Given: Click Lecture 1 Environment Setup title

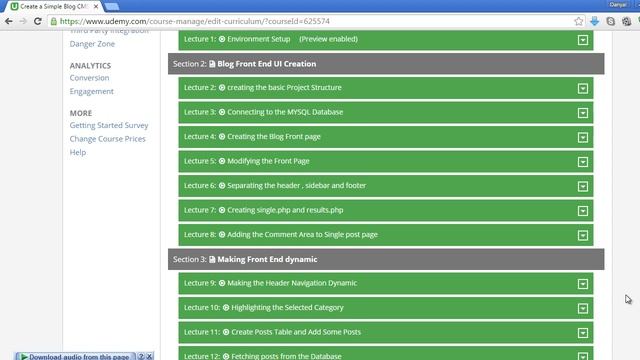Looking at the screenshot, I should pyautogui.click(x=258, y=39).
